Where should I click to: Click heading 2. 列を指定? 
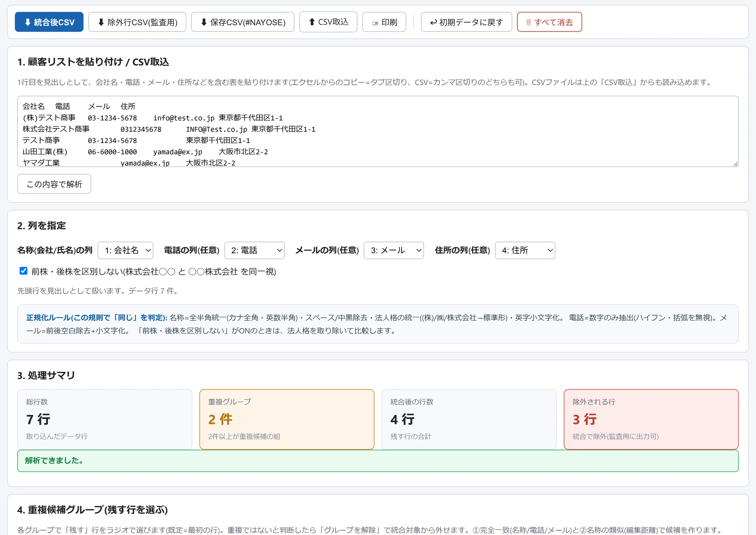click(x=41, y=225)
